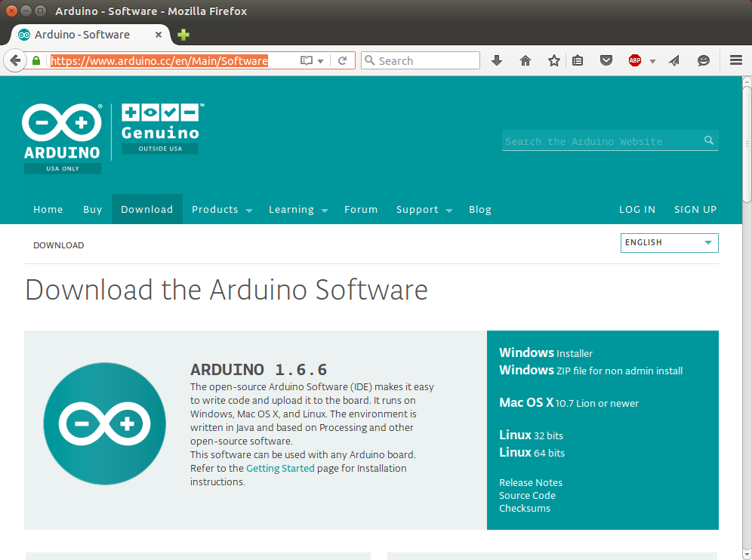Open the Buy nav item
752x560 pixels.
click(93, 210)
